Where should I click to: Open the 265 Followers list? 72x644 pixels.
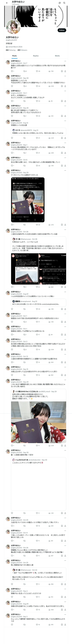(22, 50)
